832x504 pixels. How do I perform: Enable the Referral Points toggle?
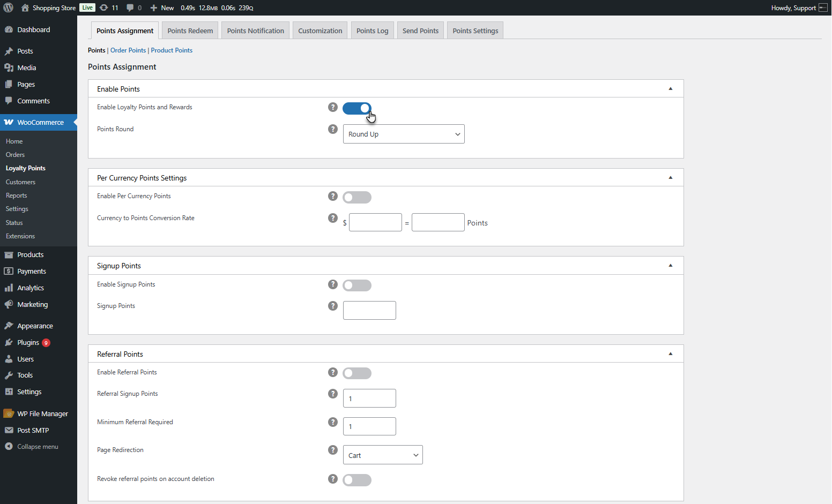357,373
